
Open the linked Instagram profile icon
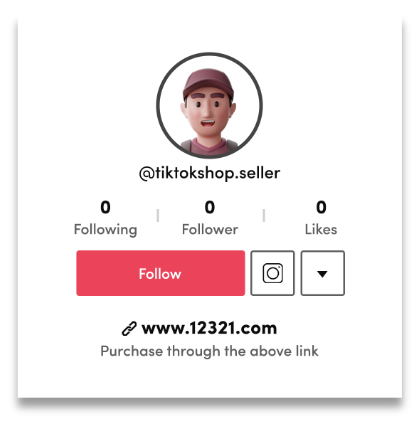[272, 273]
